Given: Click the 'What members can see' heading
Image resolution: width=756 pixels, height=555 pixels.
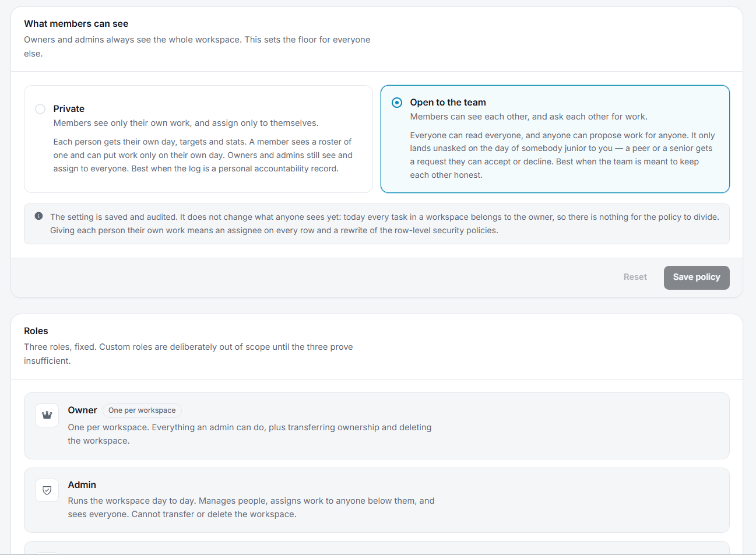Looking at the screenshot, I should (76, 24).
